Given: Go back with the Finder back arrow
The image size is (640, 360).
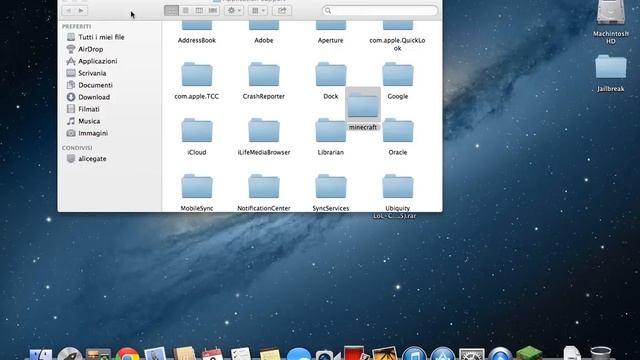Looking at the screenshot, I should coord(69,11).
